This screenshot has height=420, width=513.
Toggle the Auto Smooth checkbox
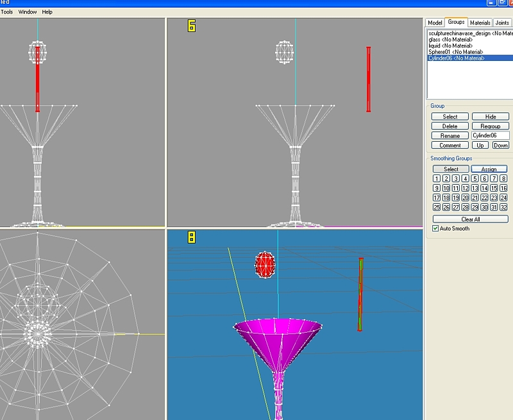(436, 228)
